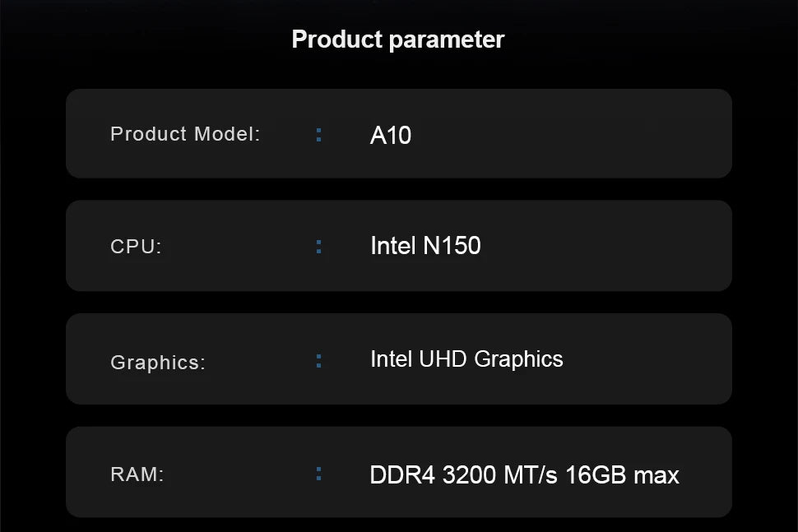Image resolution: width=798 pixels, height=532 pixels.
Task: Click the blue colon beside CPU
Action: [319, 246]
